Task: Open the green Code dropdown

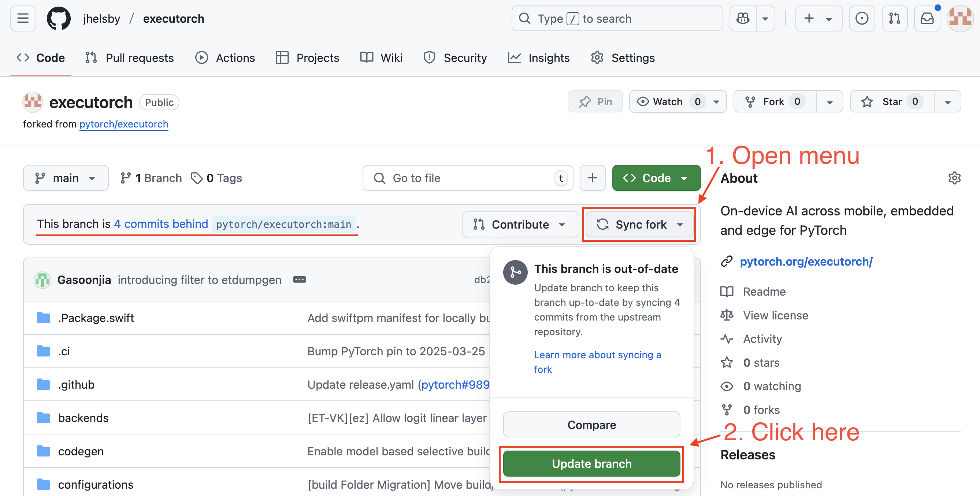Action: click(x=656, y=178)
